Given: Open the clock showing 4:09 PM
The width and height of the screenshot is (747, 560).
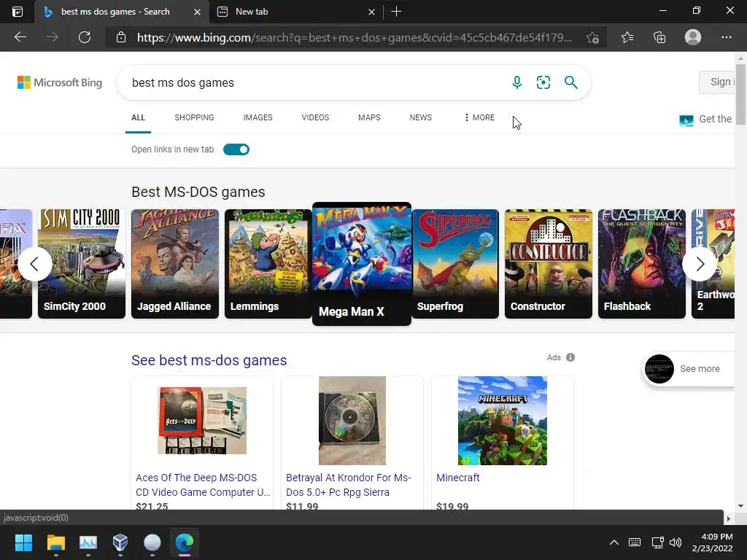Looking at the screenshot, I should click(712, 542).
